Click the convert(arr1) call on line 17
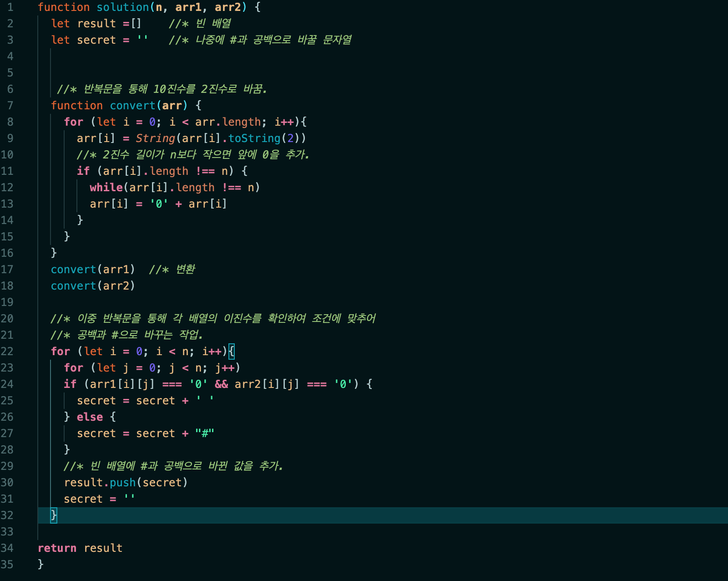This screenshot has height=581, width=728. 92,270
